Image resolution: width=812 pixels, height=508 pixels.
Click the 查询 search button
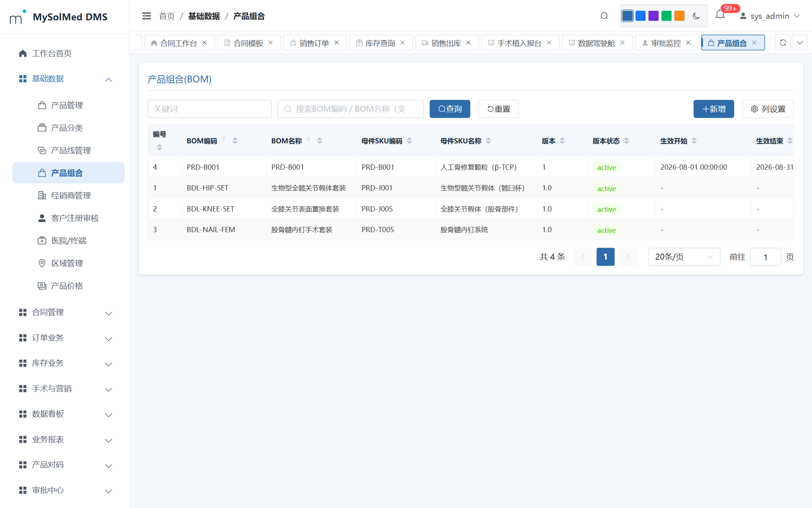click(450, 109)
